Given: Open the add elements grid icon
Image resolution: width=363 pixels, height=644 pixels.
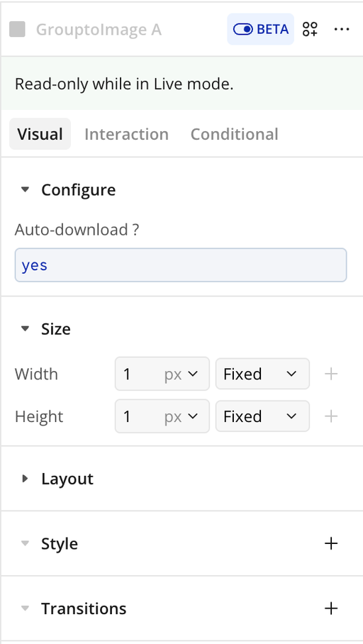Looking at the screenshot, I should point(310,29).
